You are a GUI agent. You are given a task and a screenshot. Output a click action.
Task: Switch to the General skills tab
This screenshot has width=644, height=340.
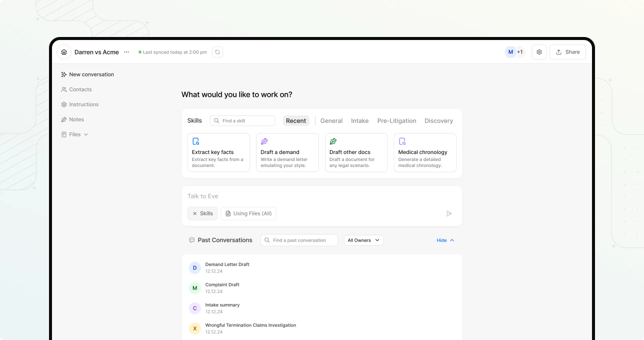pos(331,120)
